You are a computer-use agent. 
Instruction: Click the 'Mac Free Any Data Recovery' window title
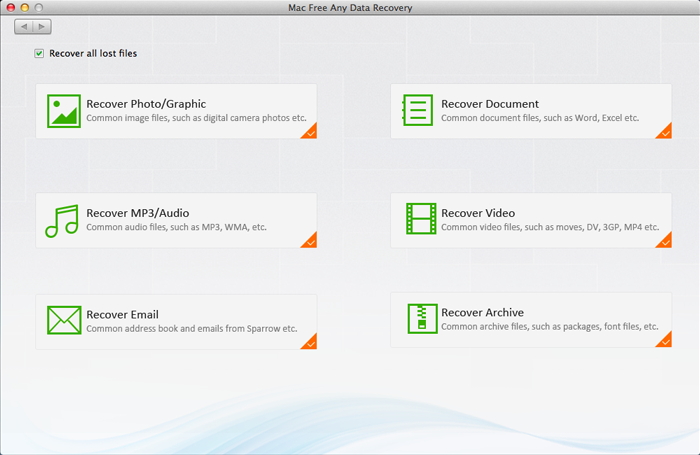tap(350, 8)
